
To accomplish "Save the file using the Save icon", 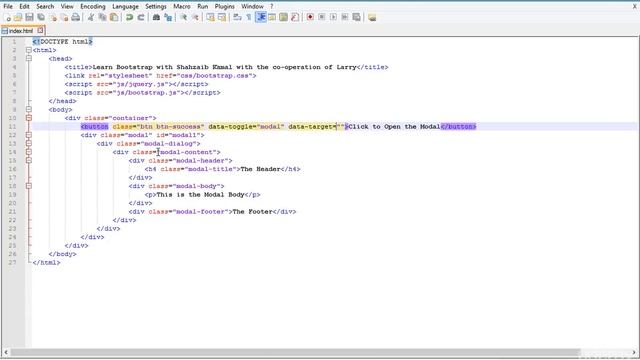I will click(x=29, y=18).
